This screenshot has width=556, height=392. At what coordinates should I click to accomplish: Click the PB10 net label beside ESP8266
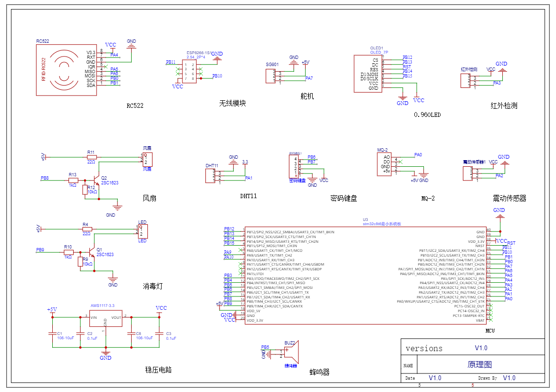217,76
